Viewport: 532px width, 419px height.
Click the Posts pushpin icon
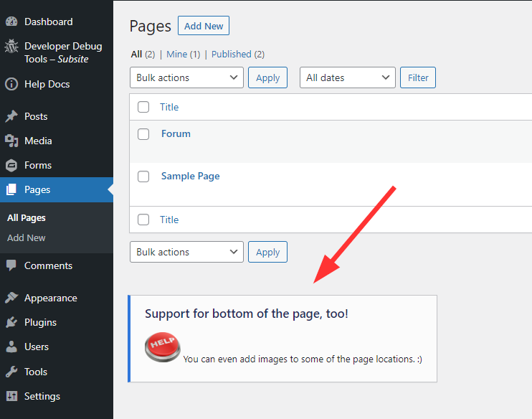[11, 116]
